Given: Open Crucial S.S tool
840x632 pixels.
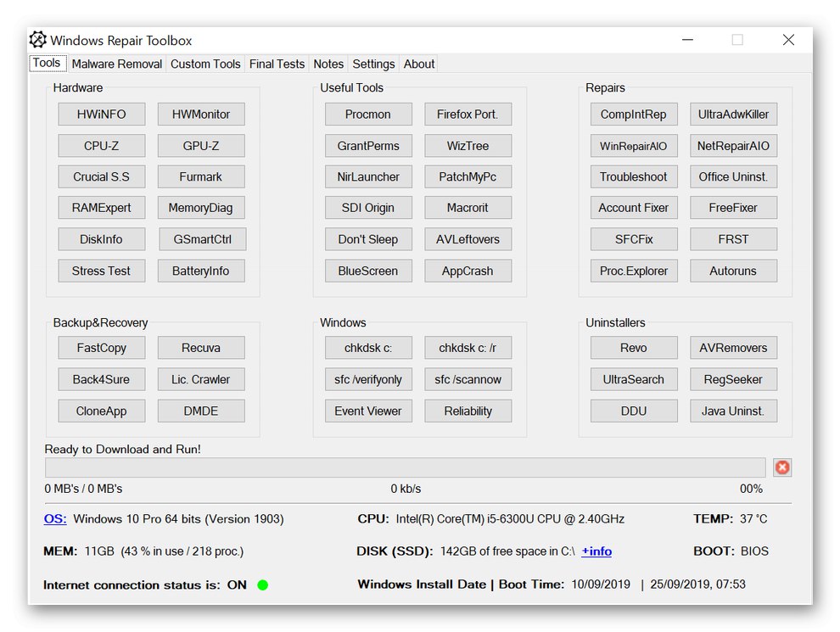Looking at the screenshot, I should [101, 176].
